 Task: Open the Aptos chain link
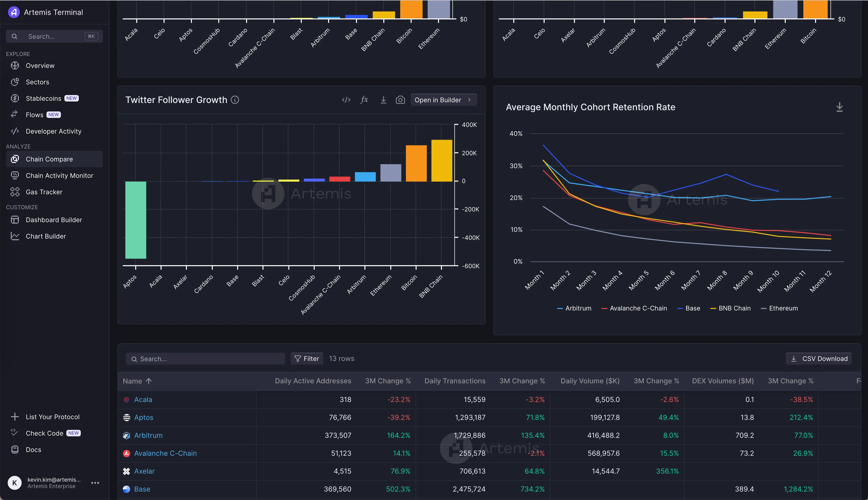(x=144, y=418)
